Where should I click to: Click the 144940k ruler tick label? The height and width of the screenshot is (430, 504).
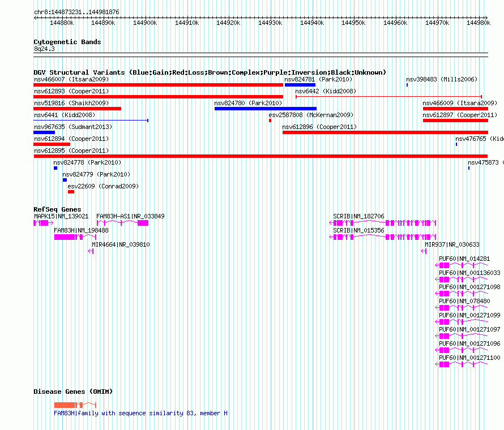click(312, 23)
